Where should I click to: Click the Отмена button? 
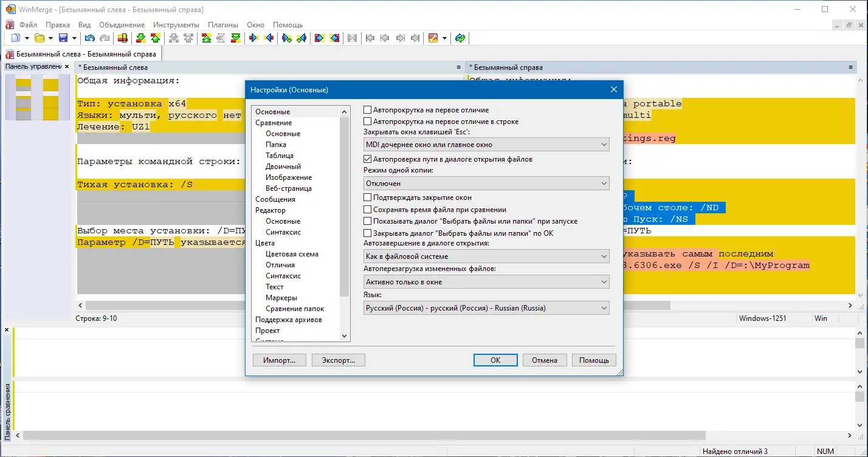pos(545,360)
